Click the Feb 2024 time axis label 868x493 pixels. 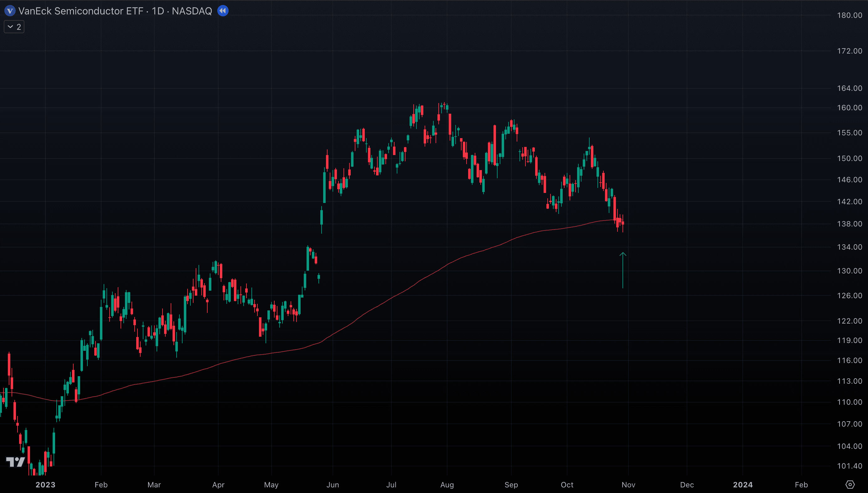click(x=801, y=485)
